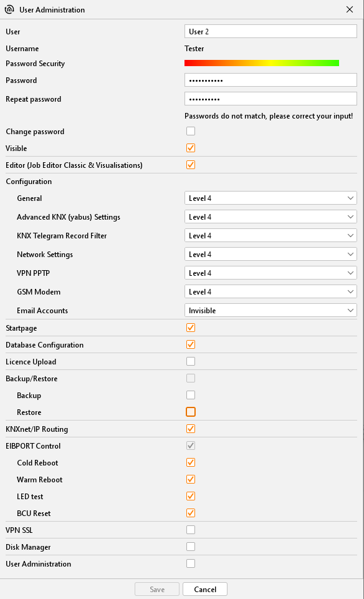Click the Password Security strength bar

coord(262,63)
